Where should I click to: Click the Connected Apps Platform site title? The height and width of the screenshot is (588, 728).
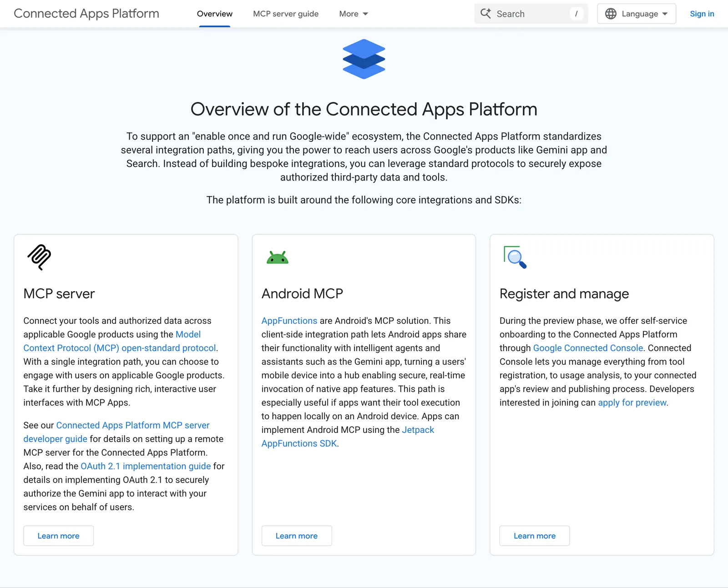point(86,14)
